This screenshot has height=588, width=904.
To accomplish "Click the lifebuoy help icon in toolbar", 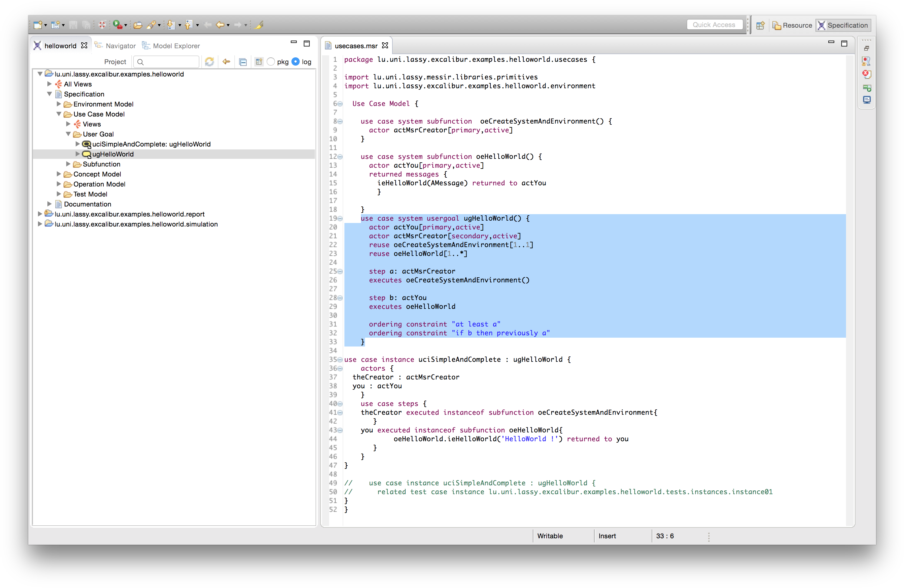I will point(102,25).
